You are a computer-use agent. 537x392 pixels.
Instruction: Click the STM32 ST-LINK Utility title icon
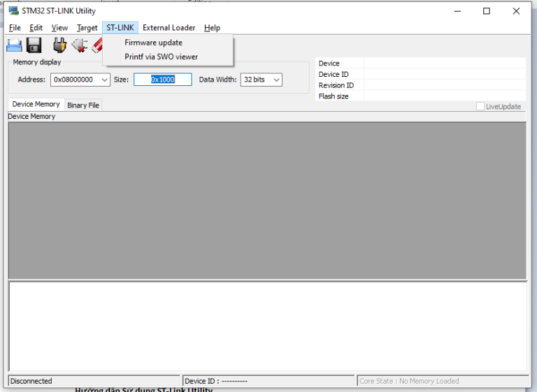(13, 11)
